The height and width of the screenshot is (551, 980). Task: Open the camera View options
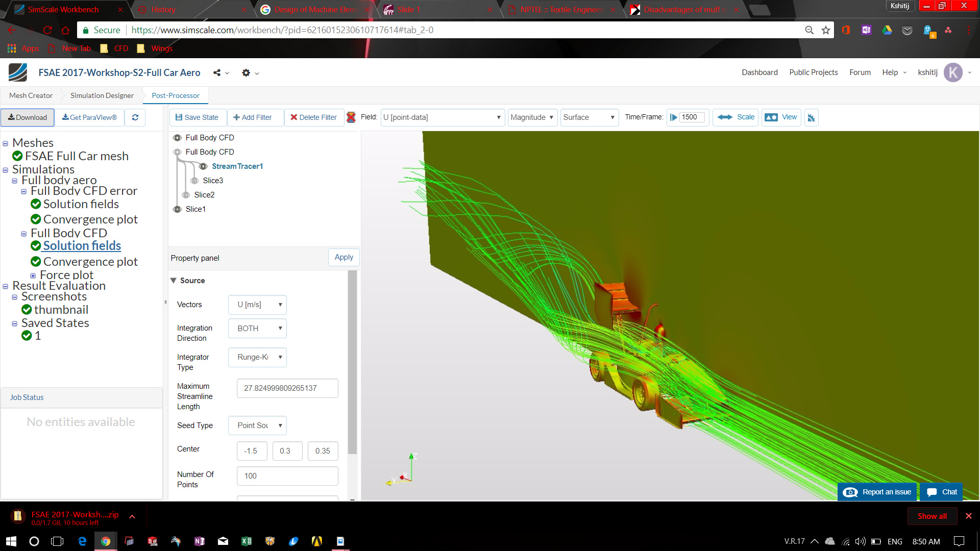(781, 117)
